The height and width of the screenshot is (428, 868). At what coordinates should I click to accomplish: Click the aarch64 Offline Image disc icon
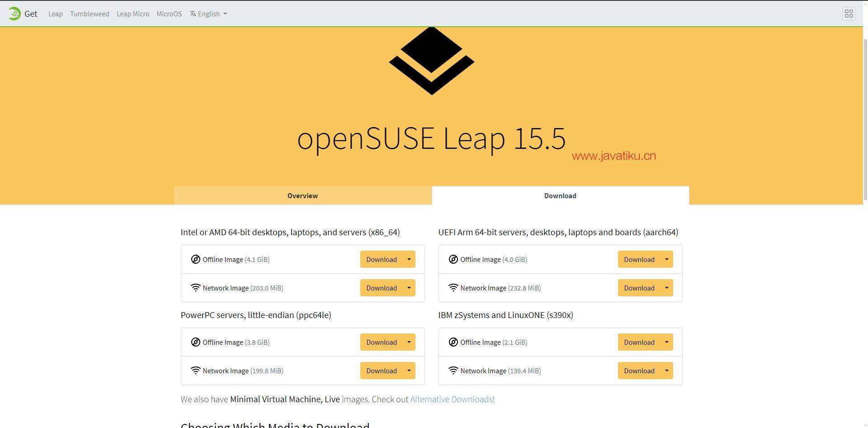(453, 259)
